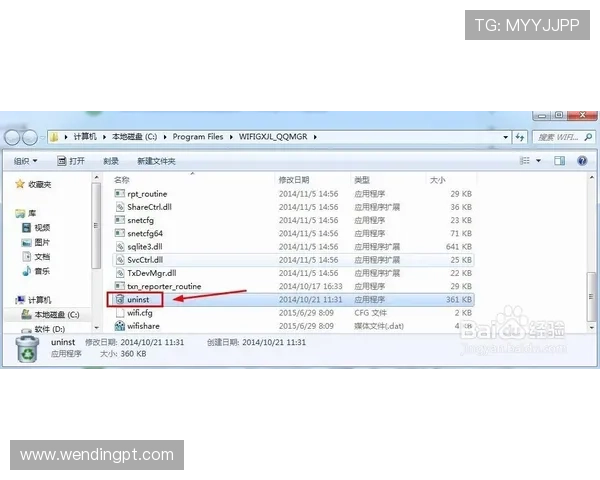Change view using the view icon

tap(525, 161)
